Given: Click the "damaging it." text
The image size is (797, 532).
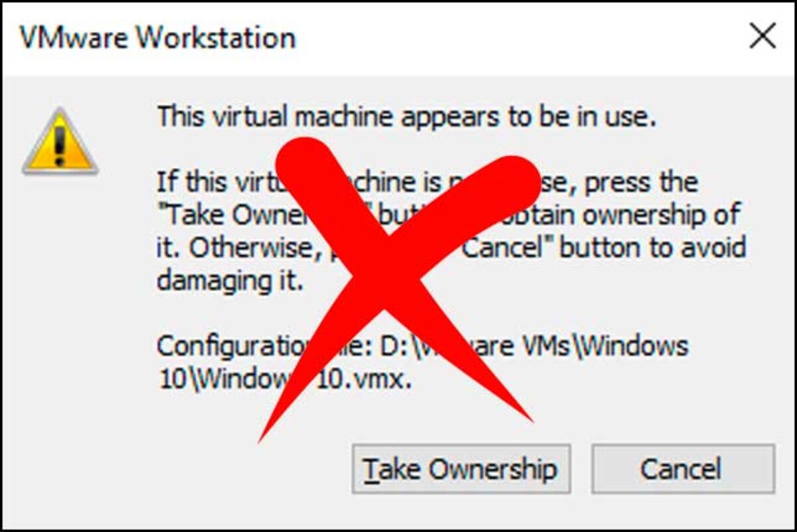Looking at the screenshot, I should pos(230,280).
